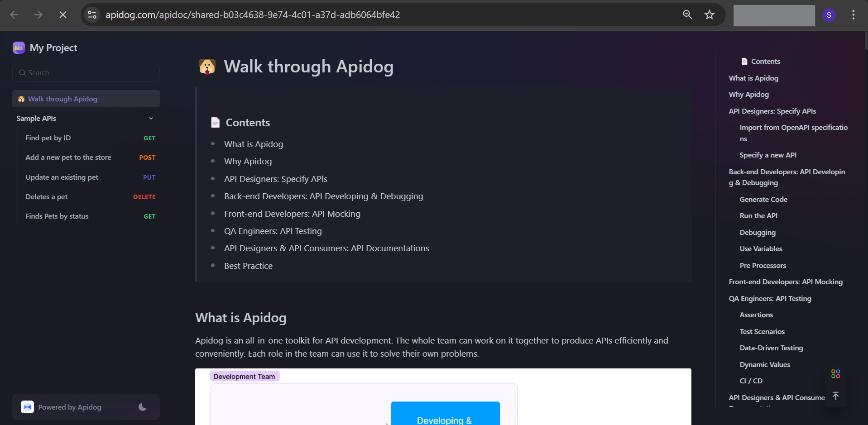Open site information icon in address bar
The width and height of the screenshot is (868, 425).
point(92,15)
